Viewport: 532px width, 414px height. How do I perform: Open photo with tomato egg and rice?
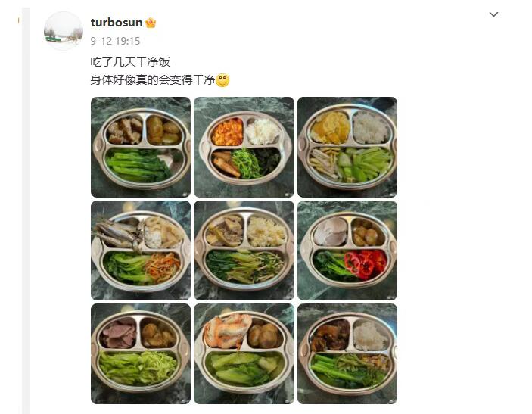click(244, 147)
